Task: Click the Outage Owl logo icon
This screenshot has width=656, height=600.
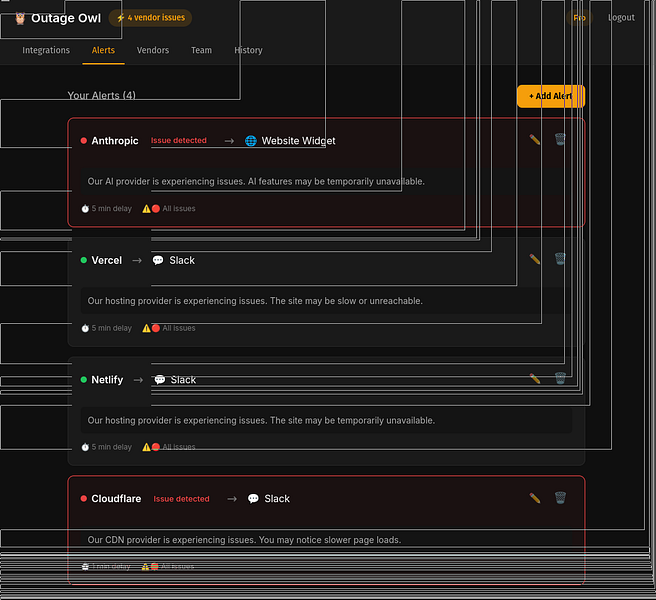Action: (x=20, y=18)
